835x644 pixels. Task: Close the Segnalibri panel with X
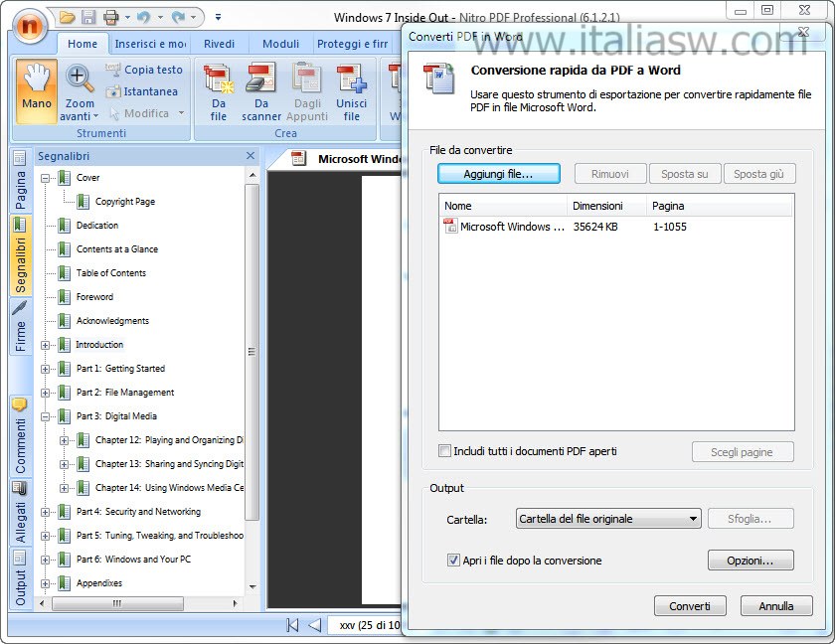tap(250, 155)
